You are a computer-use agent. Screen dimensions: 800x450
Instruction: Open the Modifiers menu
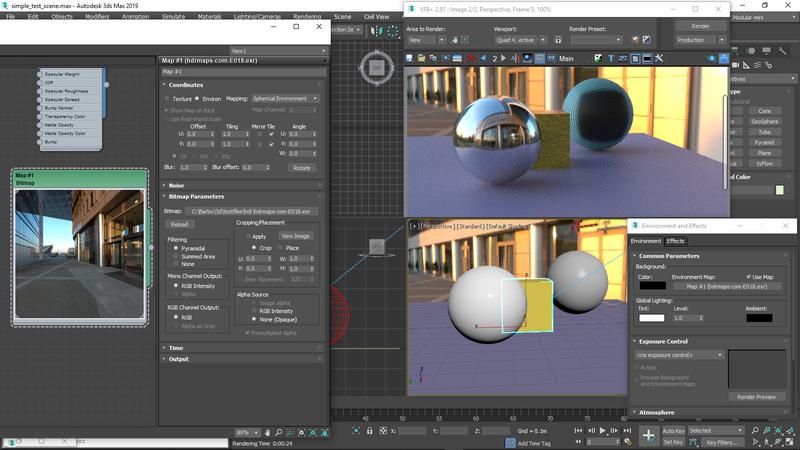tap(97, 17)
